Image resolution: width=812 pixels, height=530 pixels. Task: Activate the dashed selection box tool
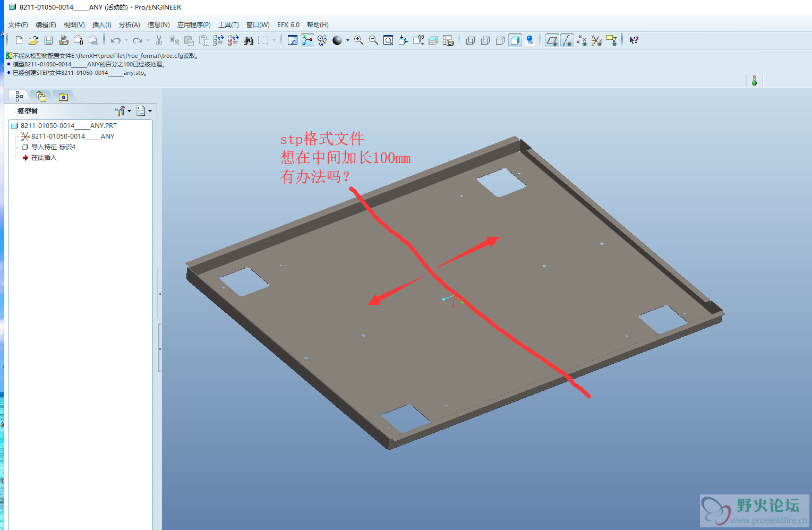[263, 40]
